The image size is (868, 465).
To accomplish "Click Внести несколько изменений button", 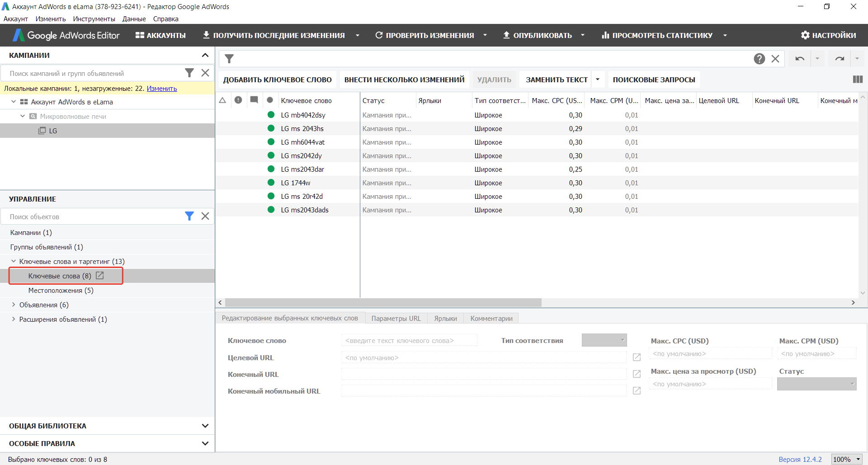I will pyautogui.click(x=404, y=80).
